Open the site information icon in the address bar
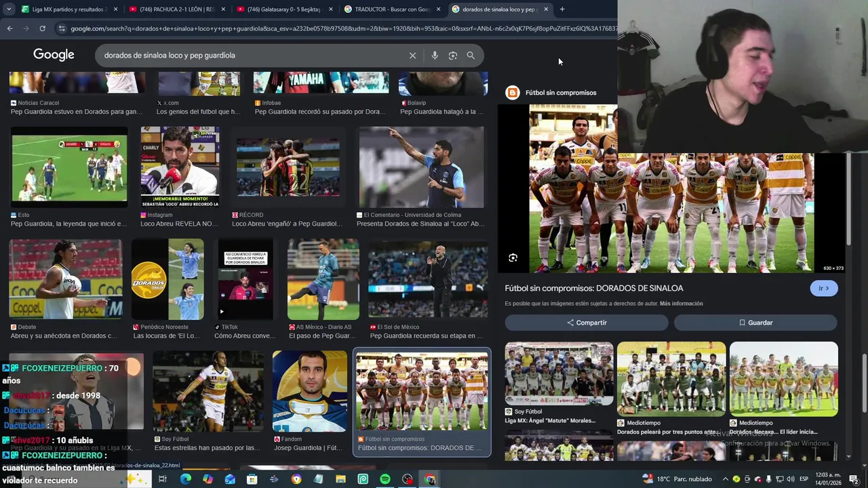Viewport: 868px width, 488px height. (62, 28)
